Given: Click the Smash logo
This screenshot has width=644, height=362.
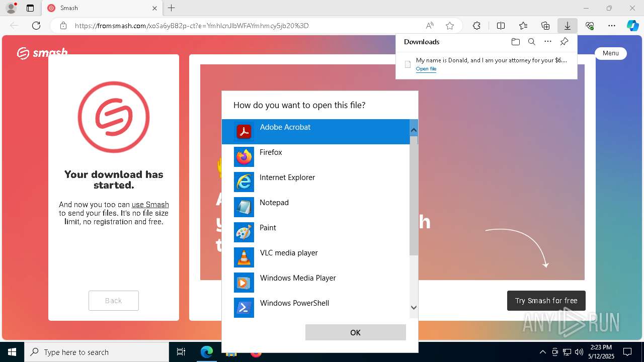Looking at the screenshot, I should coord(42,52).
